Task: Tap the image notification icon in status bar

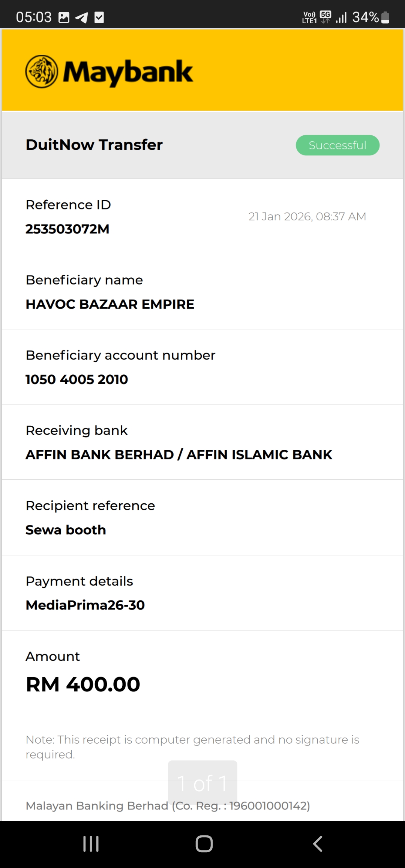Action: [x=64, y=17]
